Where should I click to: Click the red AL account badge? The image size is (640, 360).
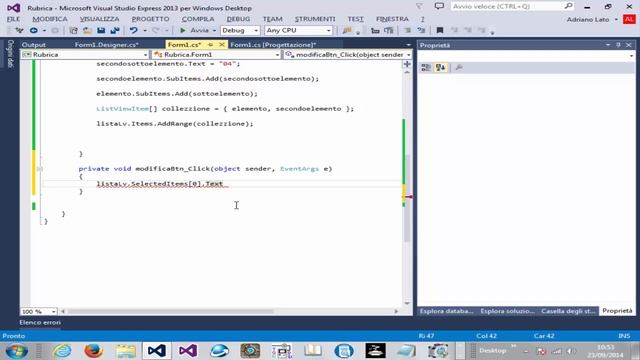tap(629, 19)
